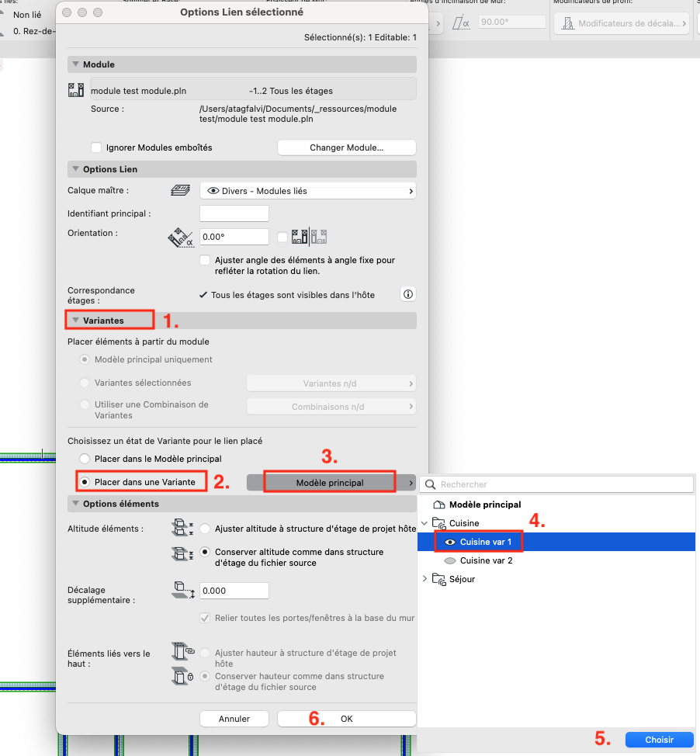
Task: Enable Ignorer Modules emboîtés checkbox
Action: pos(96,147)
